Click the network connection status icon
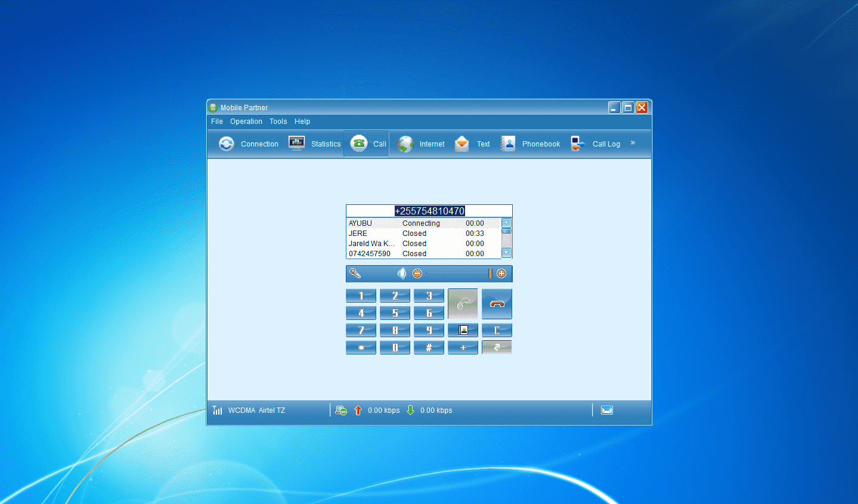 [x=341, y=410]
